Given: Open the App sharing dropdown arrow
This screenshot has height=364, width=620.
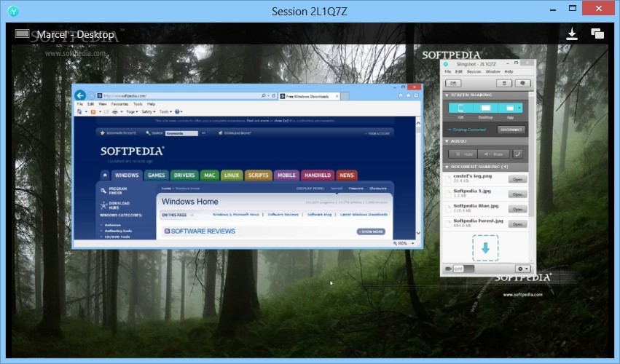Looking at the screenshot, I should 519,108.
